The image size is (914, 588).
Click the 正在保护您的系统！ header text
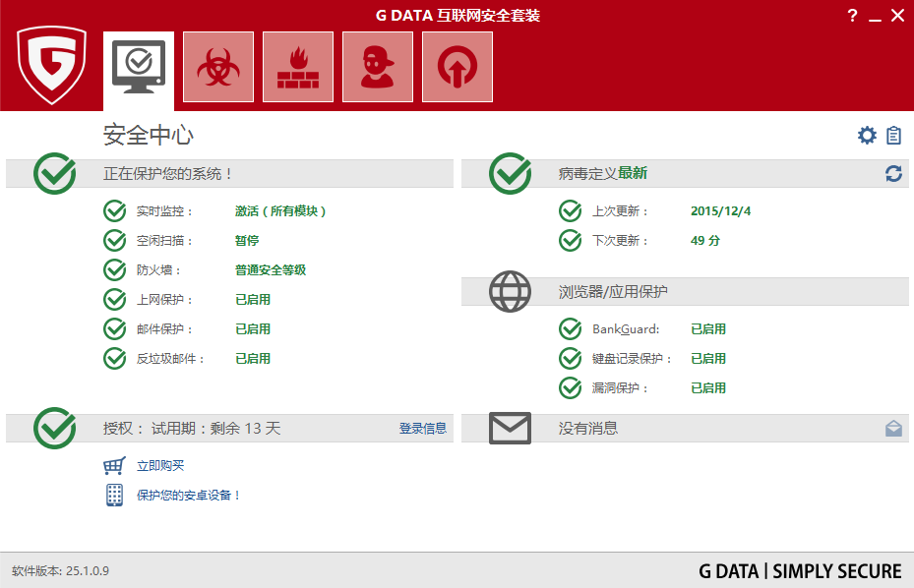click(x=168, y=174)
